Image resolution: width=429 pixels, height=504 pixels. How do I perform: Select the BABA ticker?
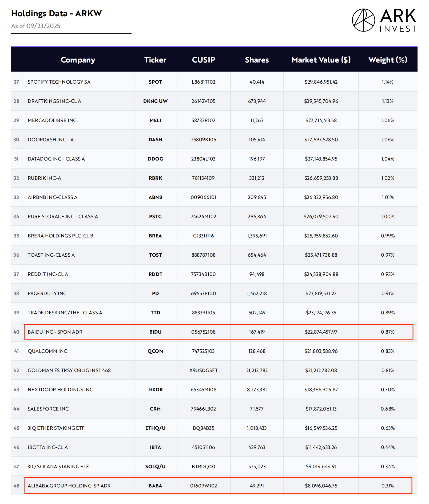[x=155, y=486]
